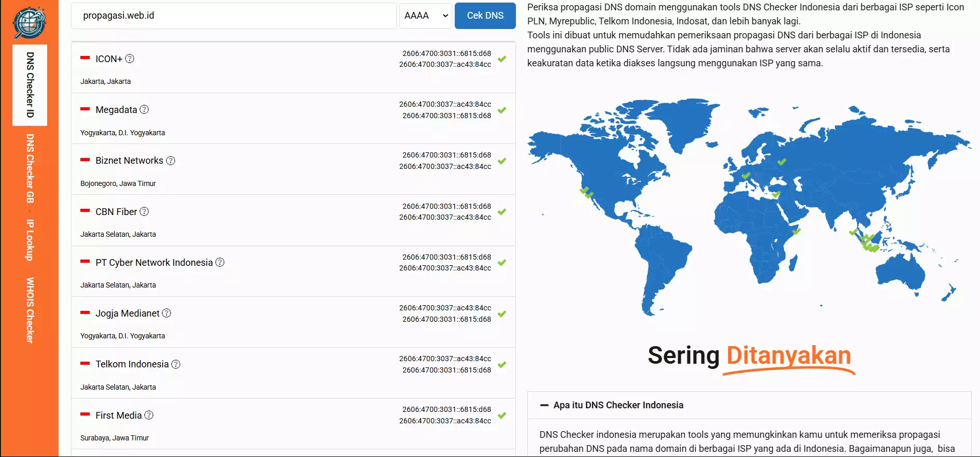The height and width of the screenshot is (457, 980).
Task: Collapse the Apa itu DNS Checker Indonesia question
Action: [749, 405]
